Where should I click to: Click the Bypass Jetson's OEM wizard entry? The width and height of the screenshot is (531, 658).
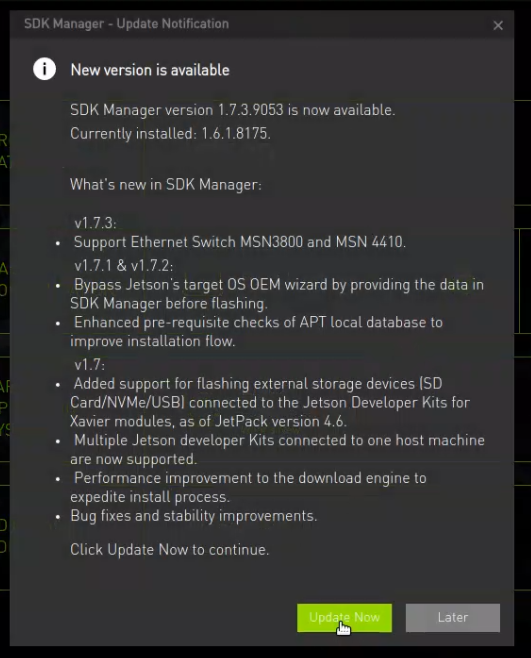(x=277, y=294)
